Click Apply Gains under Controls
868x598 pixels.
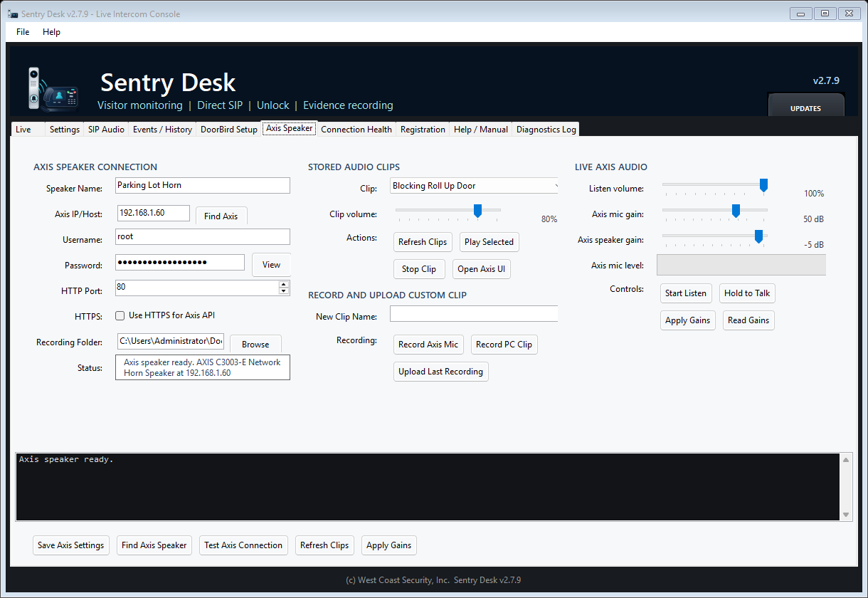(x=688, y=320)
